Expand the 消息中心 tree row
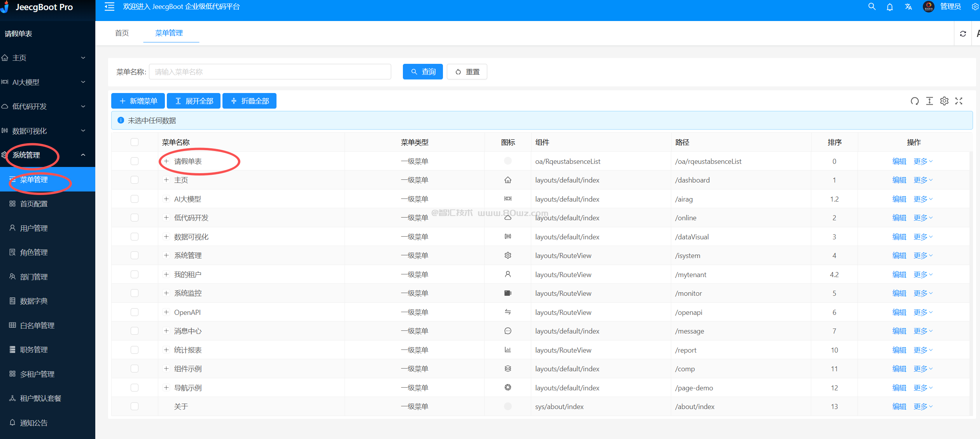Screen dimensions: 980x439 166,331
